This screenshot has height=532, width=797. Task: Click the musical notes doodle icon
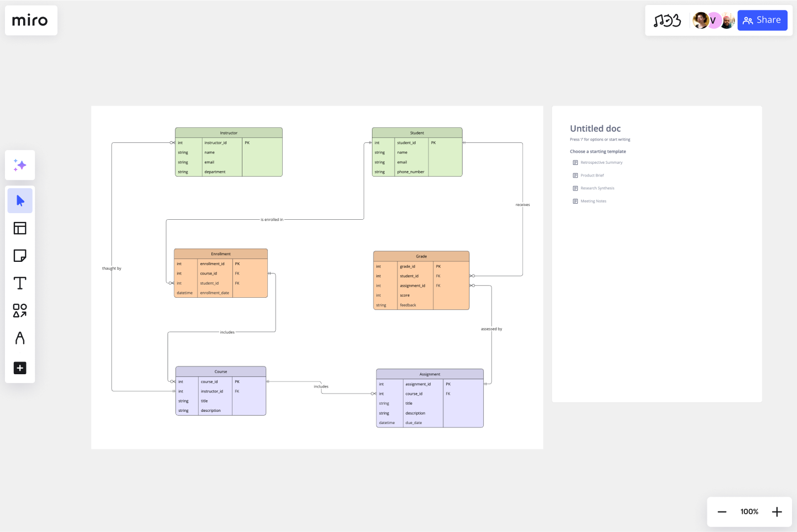point(659,20)
